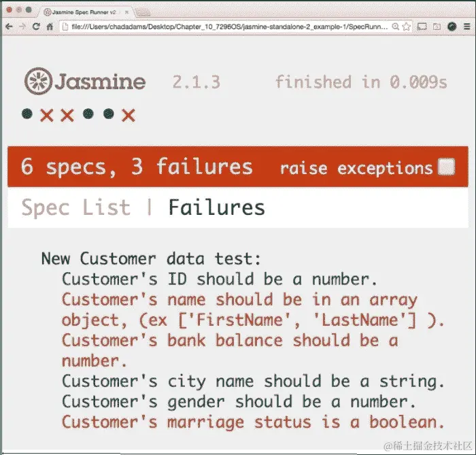Open the 'New Customer data test:' suite link
476x455 pixels.
(151, 259)
